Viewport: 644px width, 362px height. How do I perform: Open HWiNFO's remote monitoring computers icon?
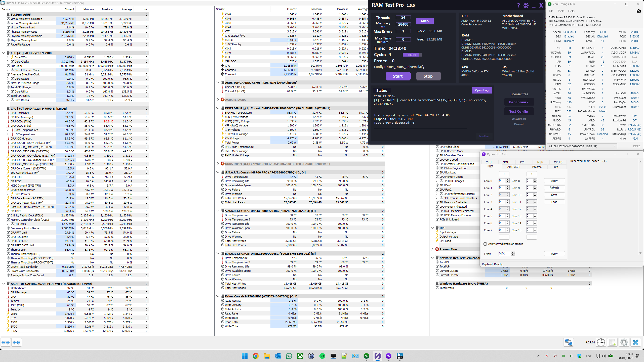tap(568, 342)
